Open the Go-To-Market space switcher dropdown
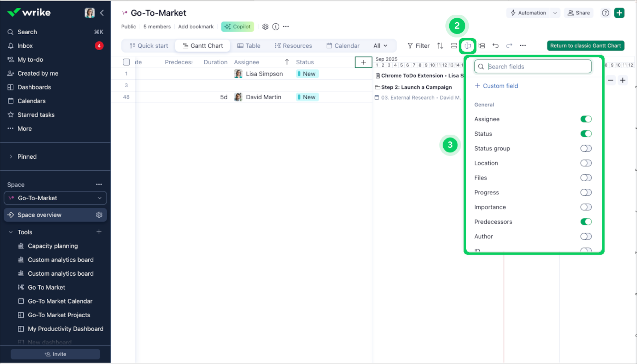 [x=99, y=198]
